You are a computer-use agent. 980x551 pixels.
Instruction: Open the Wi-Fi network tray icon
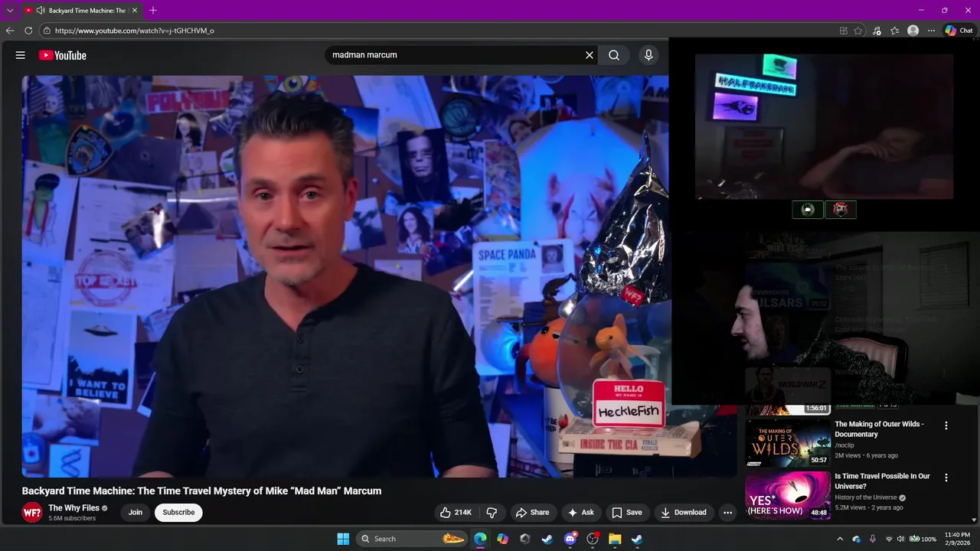(889, 539)
